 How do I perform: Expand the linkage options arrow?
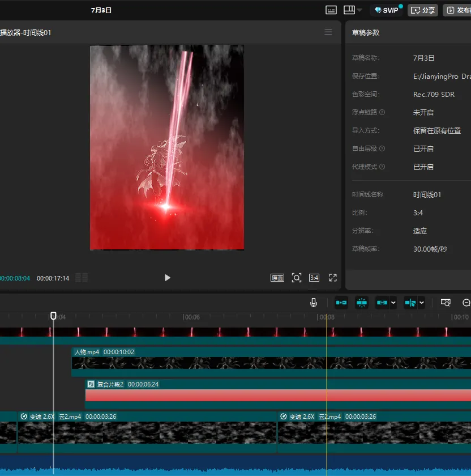(x=393, y=303)
